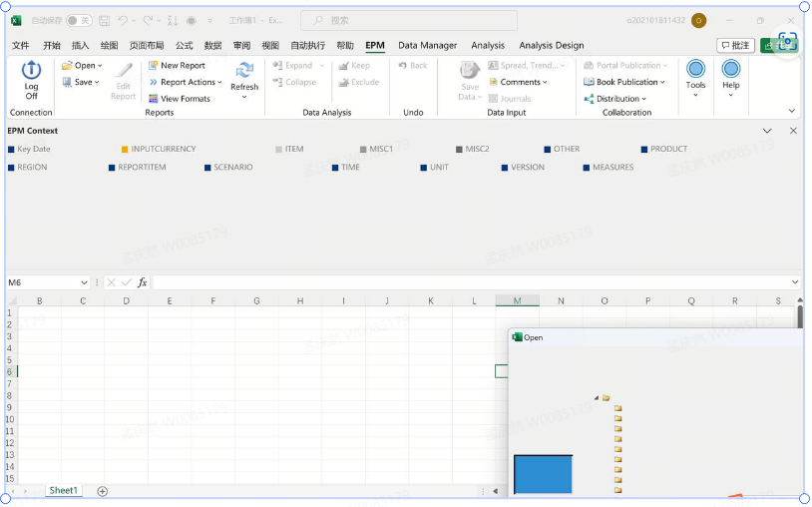Select row 6 header
The height and width of the screenshot is (507, 812).
[9, 372]
